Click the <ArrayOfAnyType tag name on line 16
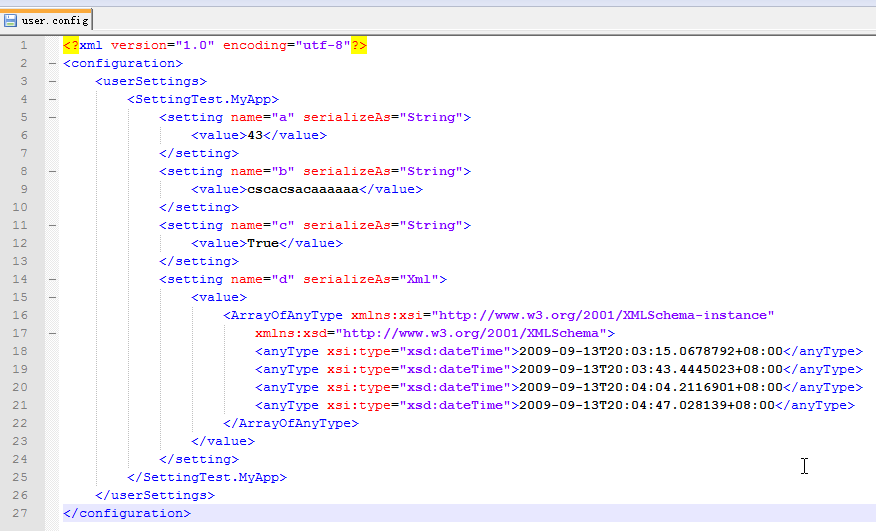Viewport: 876px width, 531px height. click(283, 315)
